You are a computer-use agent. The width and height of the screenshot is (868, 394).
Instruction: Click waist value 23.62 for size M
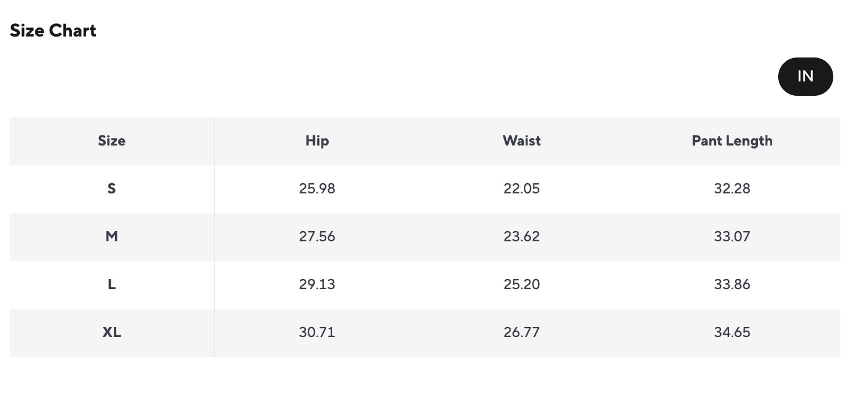[x=521, y=237]
